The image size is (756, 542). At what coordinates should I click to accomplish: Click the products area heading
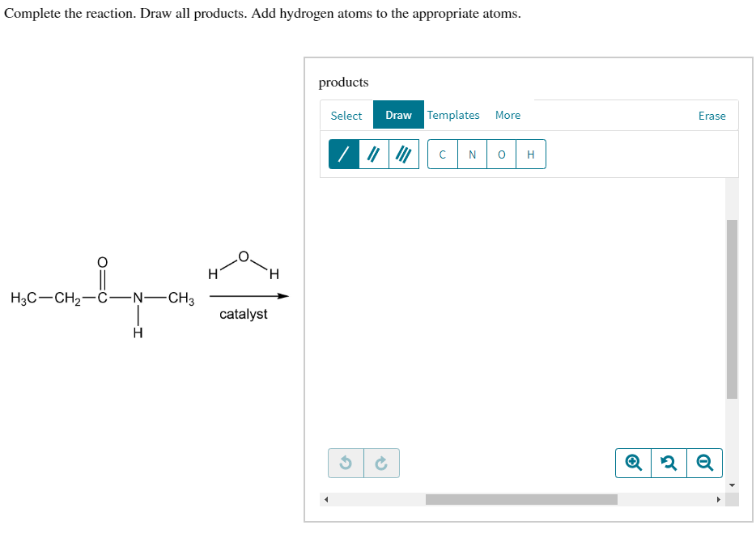(343, 82)
